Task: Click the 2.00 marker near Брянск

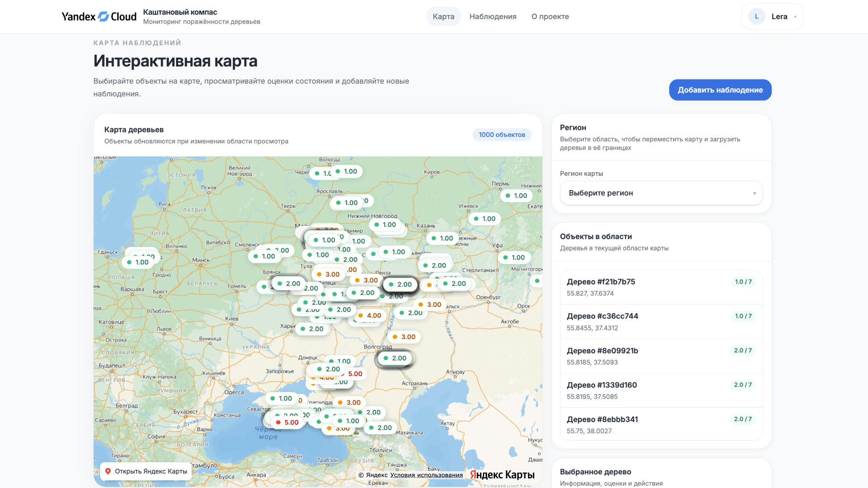Action: (x=289, y=283)
